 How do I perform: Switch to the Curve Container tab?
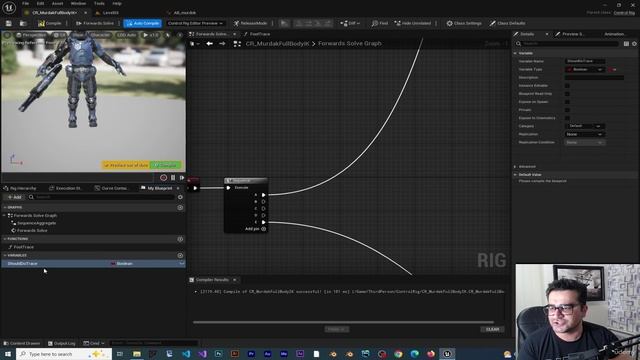(x=111, y=188)
